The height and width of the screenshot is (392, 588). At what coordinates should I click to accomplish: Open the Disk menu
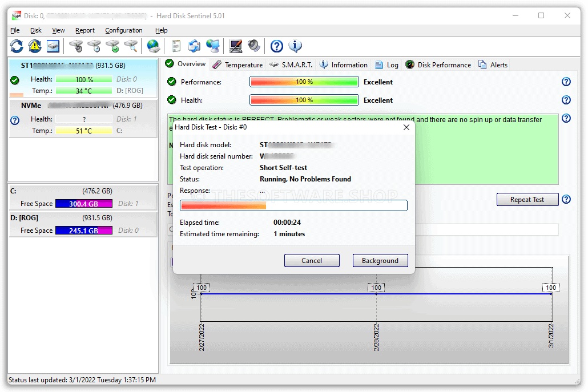coord(36,30)
